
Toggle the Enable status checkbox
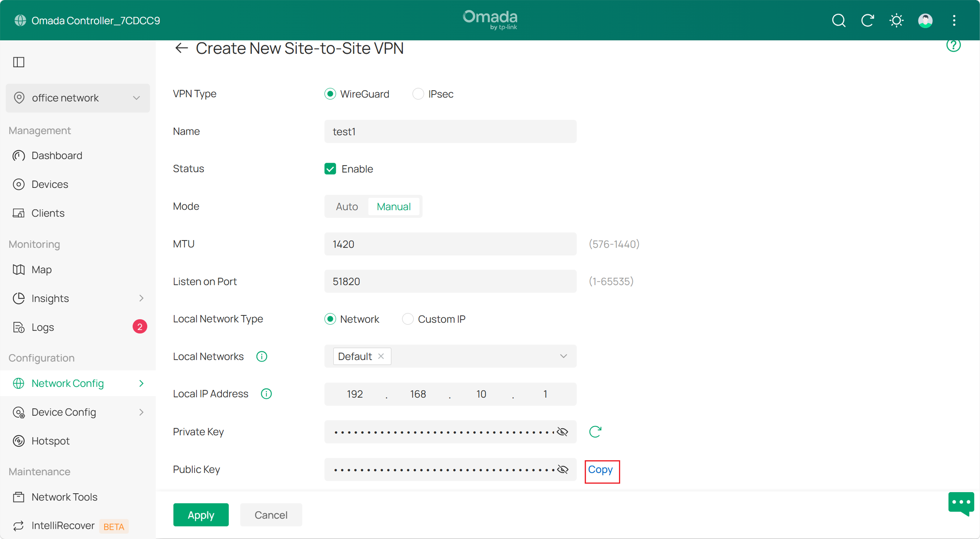pyautogui.click(x=330, y=169)
